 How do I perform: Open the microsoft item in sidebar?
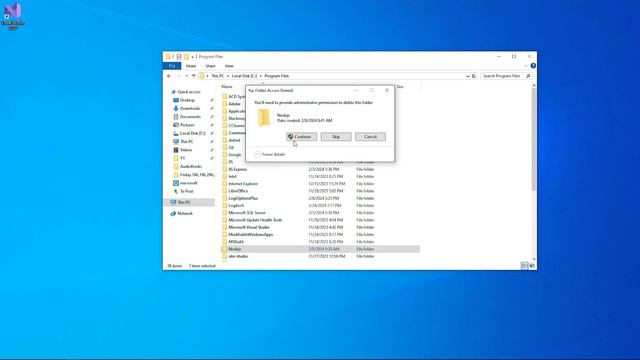189,183
